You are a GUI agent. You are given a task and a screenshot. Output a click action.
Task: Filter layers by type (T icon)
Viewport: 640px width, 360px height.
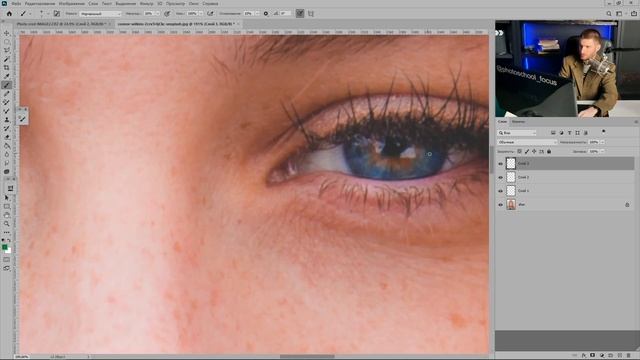(x=569, y=133)
